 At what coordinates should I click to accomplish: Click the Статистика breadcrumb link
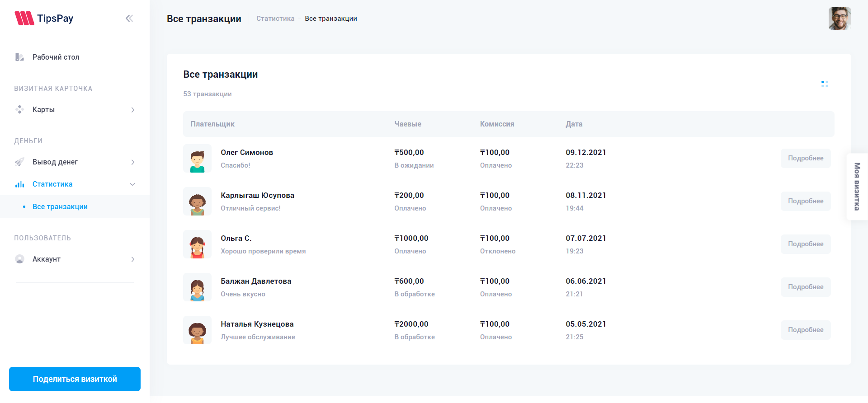tap(275, 19)
